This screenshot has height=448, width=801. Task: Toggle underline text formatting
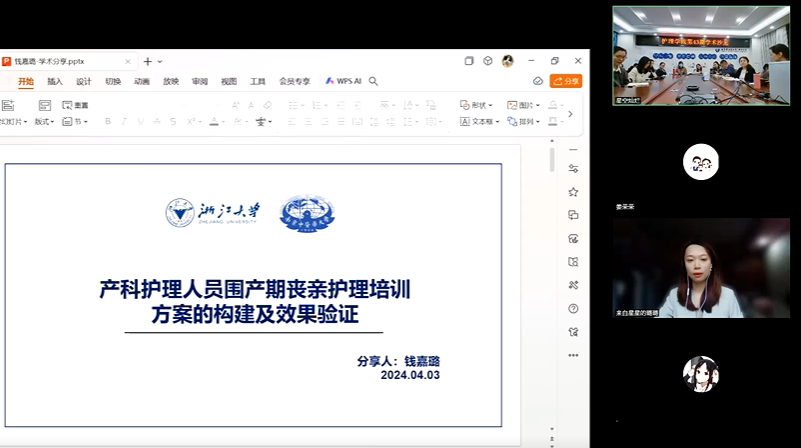140,122
